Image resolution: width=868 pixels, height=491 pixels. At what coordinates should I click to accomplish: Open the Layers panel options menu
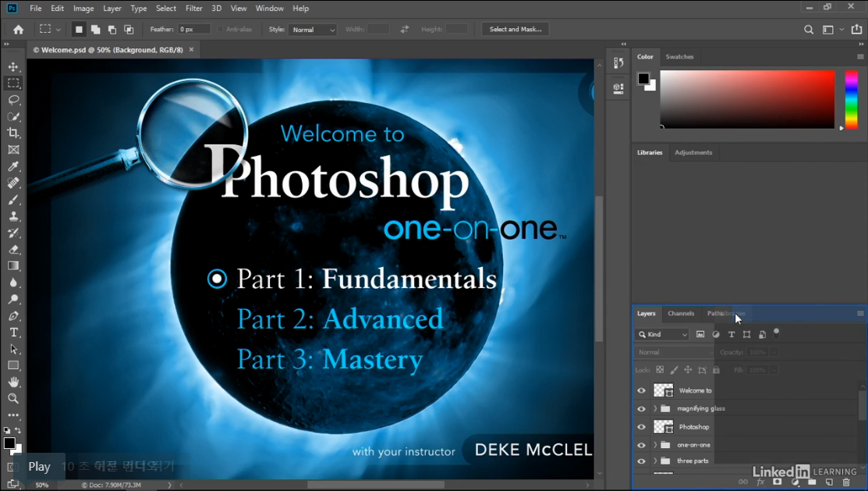[x=860, y=313]
